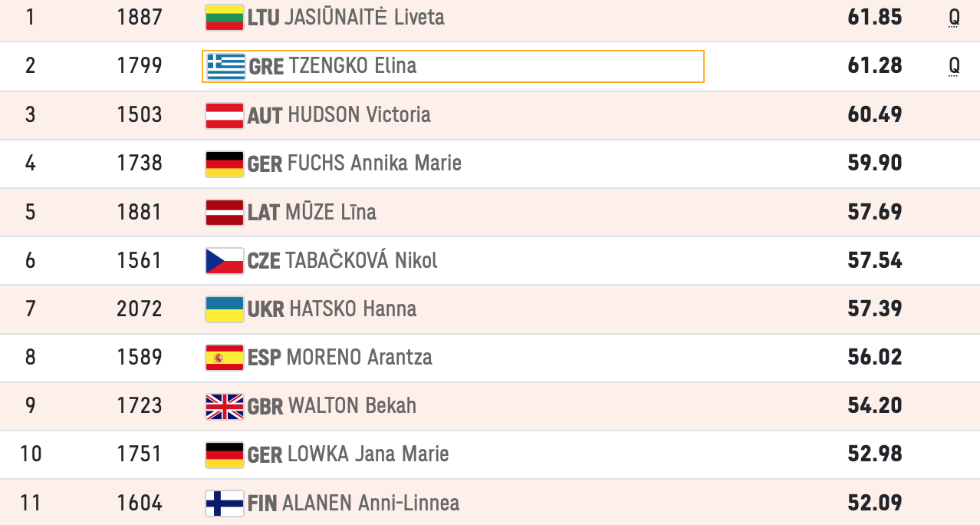Viewport: 980px width, 525px height.
Task: Click the HUDSON Victoria name link
Action: click(x=359, y=115)
